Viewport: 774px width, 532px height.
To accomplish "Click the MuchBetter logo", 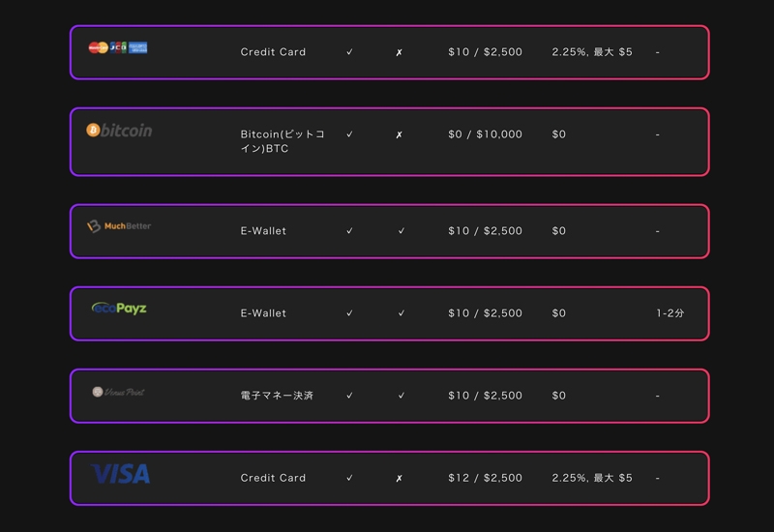I will coord(119,226).
